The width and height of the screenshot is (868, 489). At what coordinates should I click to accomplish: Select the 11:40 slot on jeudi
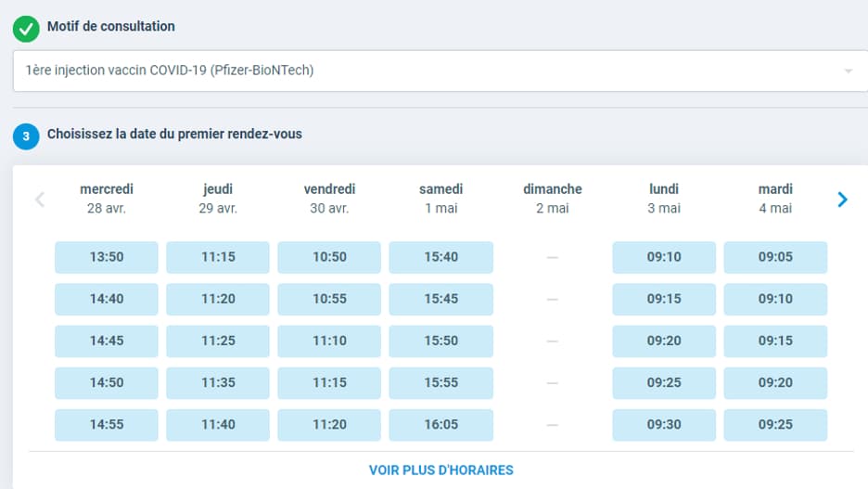(218, 425)
